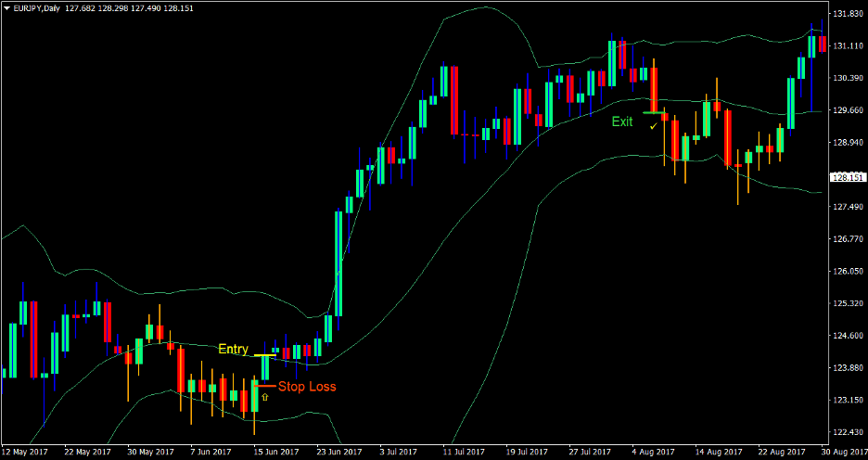Click price scale value 131.110
The width and height of the screenshot is (868, 460).
click(848, 46)
